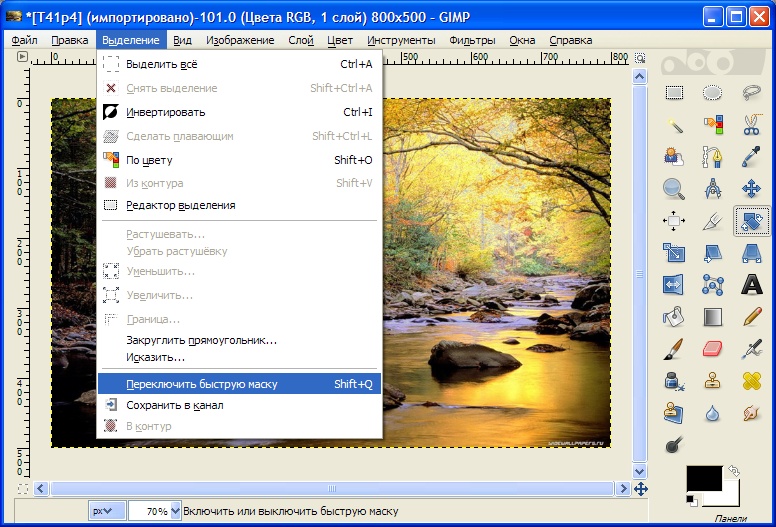Swap foreground and background colors

tap(732, 471)
